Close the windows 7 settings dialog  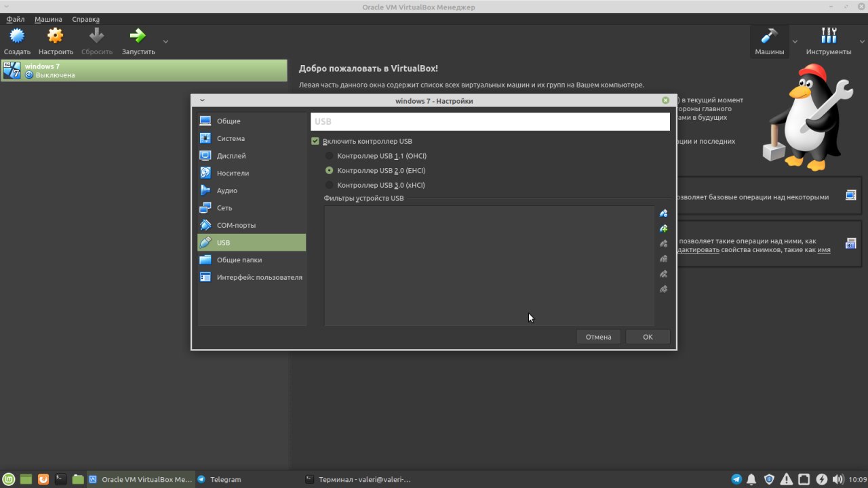[665, 100]
